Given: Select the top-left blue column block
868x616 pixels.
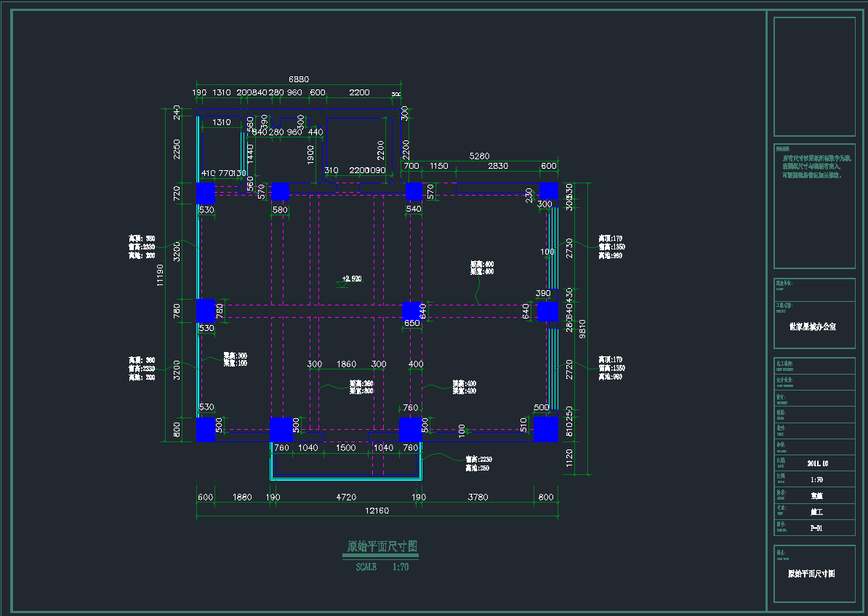Looking at the screenshot, I should [205, 193].
